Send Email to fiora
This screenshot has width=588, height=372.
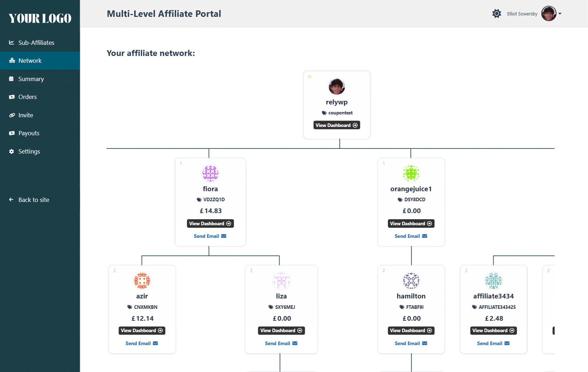(210, 236)
